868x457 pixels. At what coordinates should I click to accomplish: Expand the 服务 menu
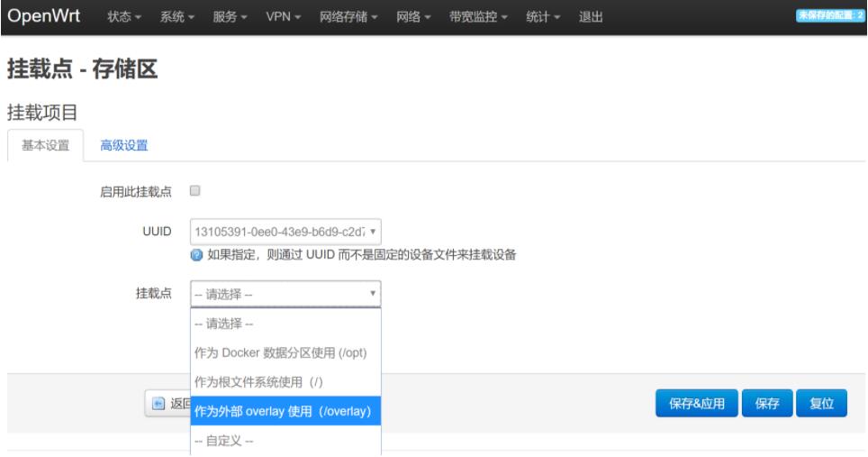231,19
